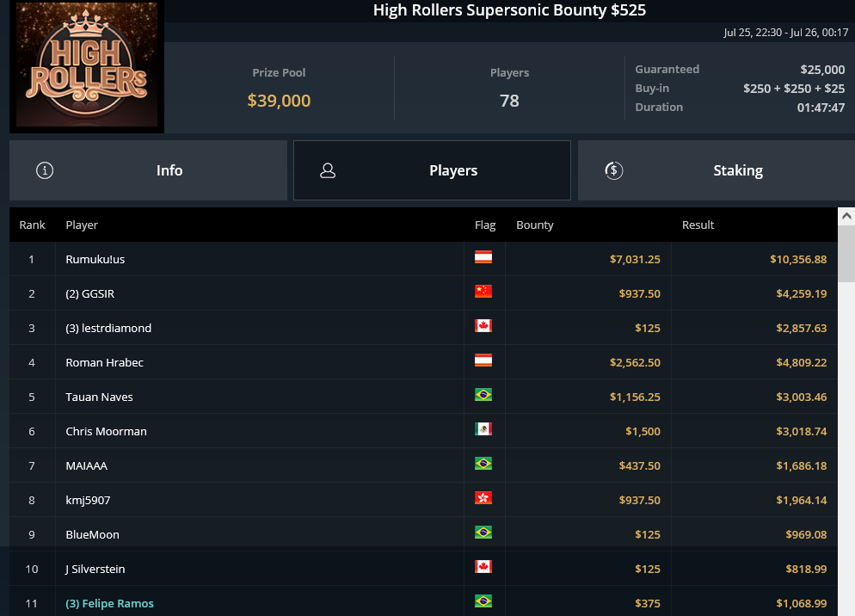Viewport: 855px width, 616px height.
Task: Click result $4,259.19 for GGSIR
Action: click(x=802, y=293)
